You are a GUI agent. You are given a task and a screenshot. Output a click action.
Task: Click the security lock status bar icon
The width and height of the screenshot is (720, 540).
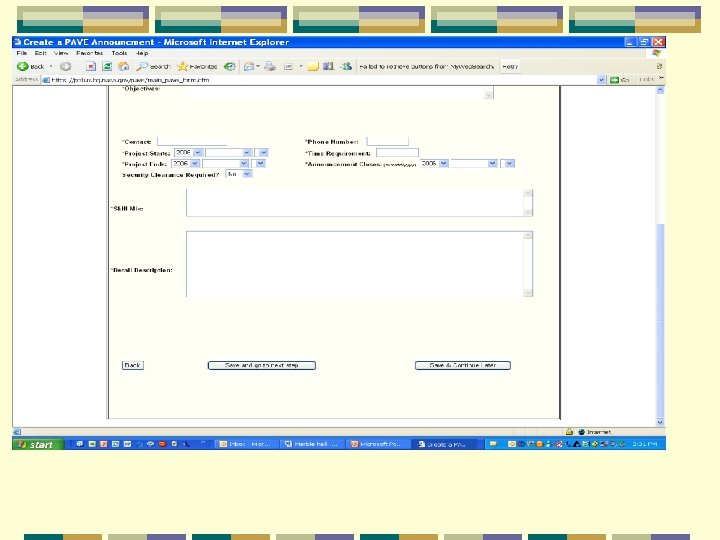tap(569, 432)
